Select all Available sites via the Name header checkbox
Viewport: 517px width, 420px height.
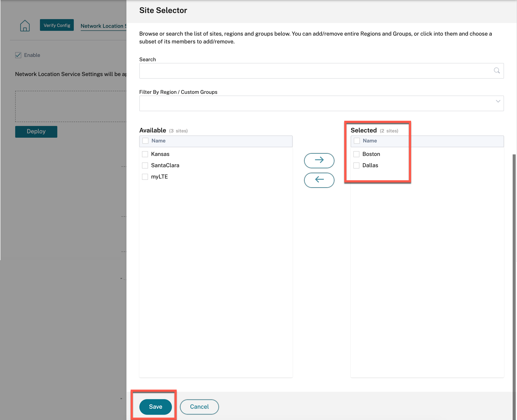pyautogui.click(x=145, y=141)
